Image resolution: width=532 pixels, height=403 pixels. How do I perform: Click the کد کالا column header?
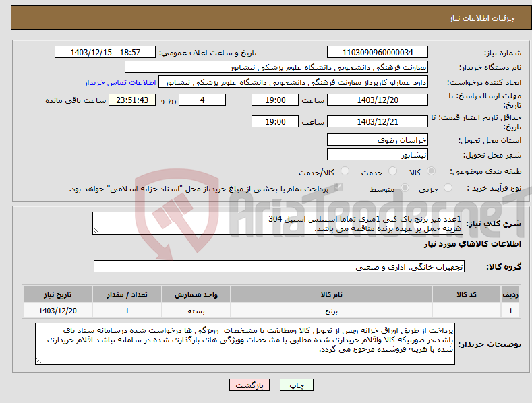(x=467, y=294)
